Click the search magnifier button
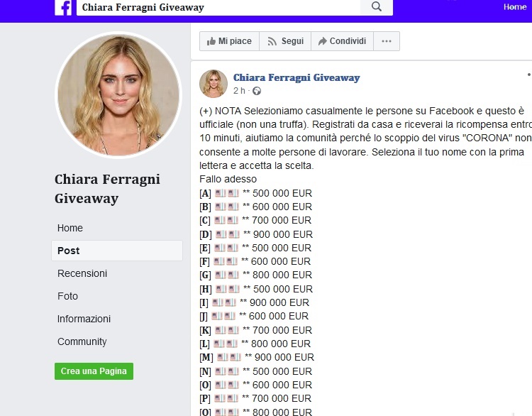The image size is (532, 416). (377, 7)
